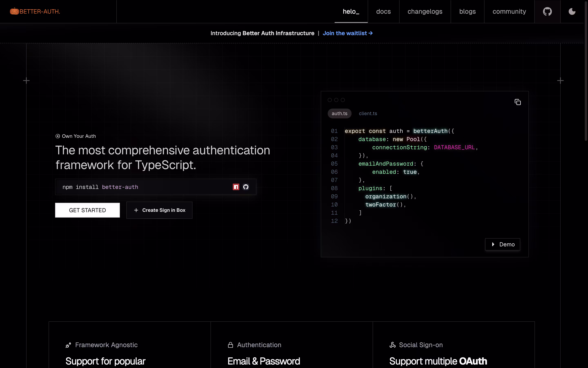Viewport: 588px width, 368px height.
Task: Click the export const auth code line
Action: coord(399,131)
